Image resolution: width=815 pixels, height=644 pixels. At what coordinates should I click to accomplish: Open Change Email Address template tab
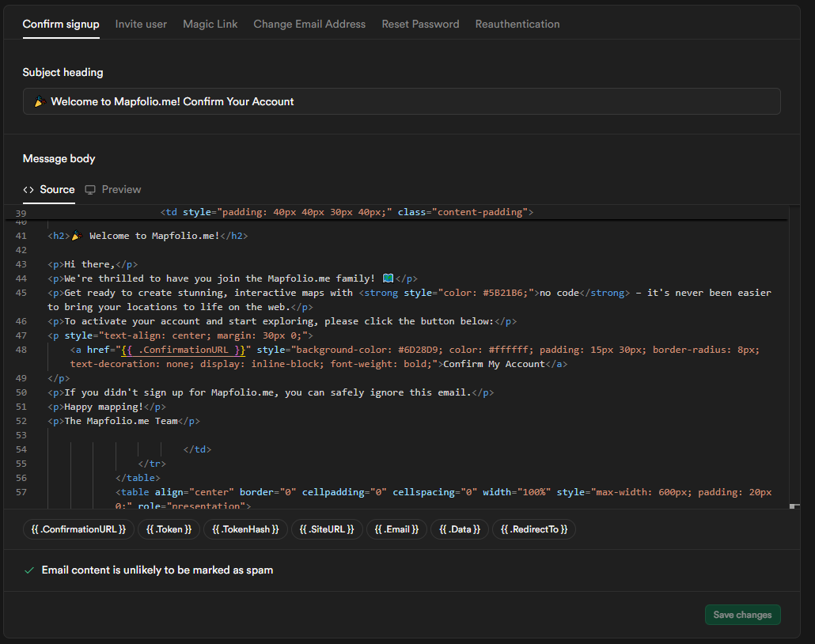(309, 24)
